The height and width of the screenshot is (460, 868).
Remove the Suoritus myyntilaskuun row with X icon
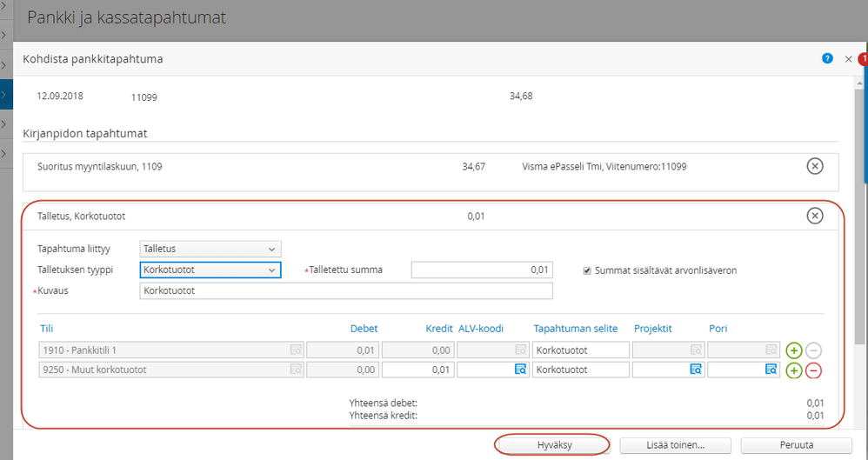(814, 166)
